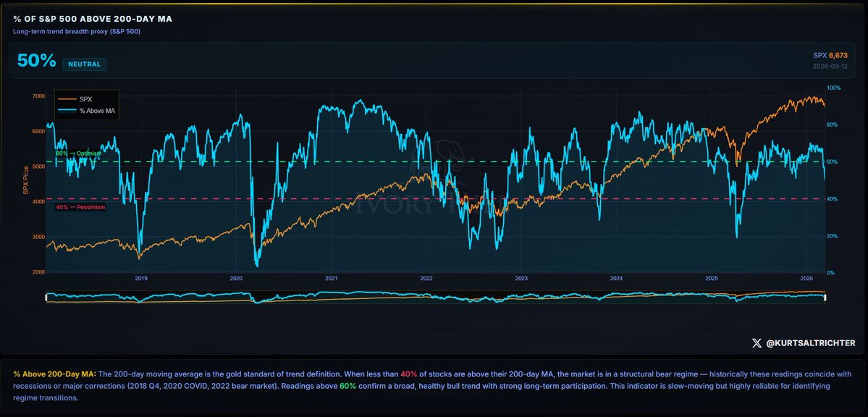Toggle the % Above MA legend entry
This screenshot has height=417, width=868.
pos(88,110)
